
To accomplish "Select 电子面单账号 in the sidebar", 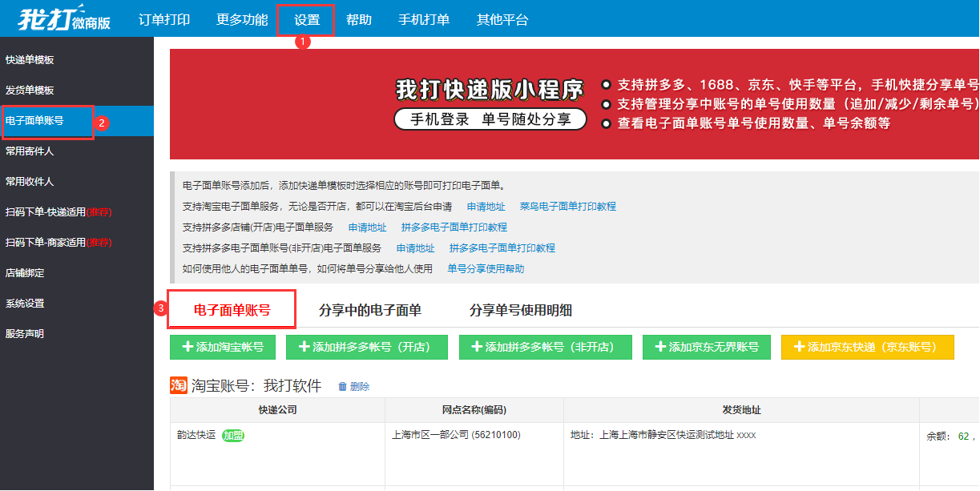I will pos(77,121).
